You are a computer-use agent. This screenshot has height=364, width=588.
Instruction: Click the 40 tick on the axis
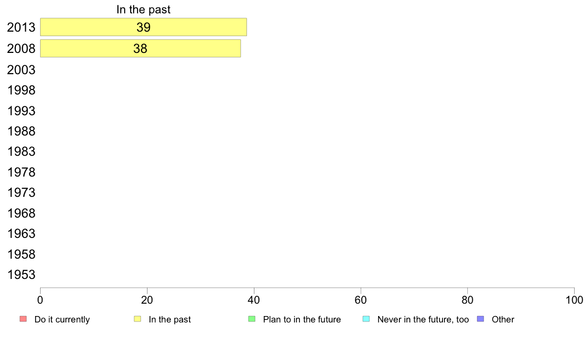tap(254, 300)
